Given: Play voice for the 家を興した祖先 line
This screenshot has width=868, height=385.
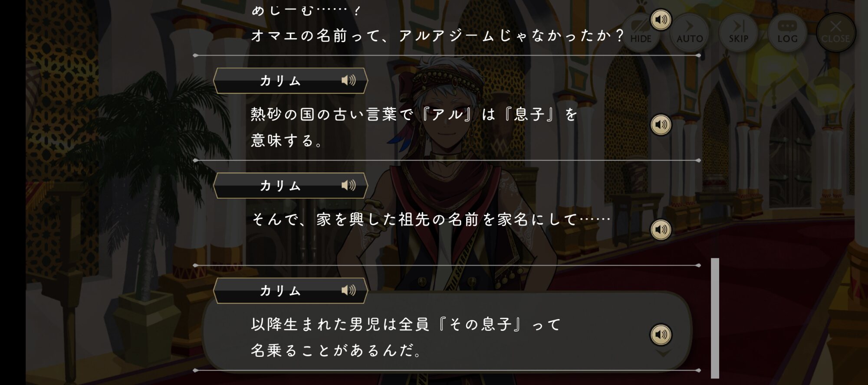Looking at the screenshot, I should pos(661,230).
